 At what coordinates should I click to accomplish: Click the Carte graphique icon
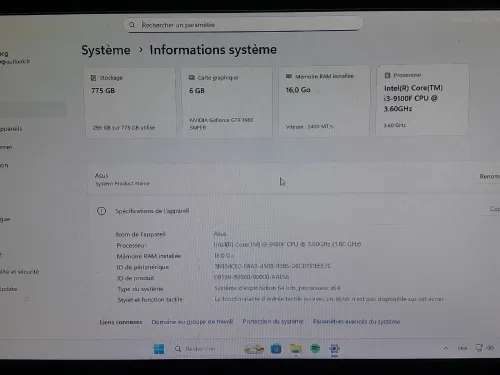(192, 77)
